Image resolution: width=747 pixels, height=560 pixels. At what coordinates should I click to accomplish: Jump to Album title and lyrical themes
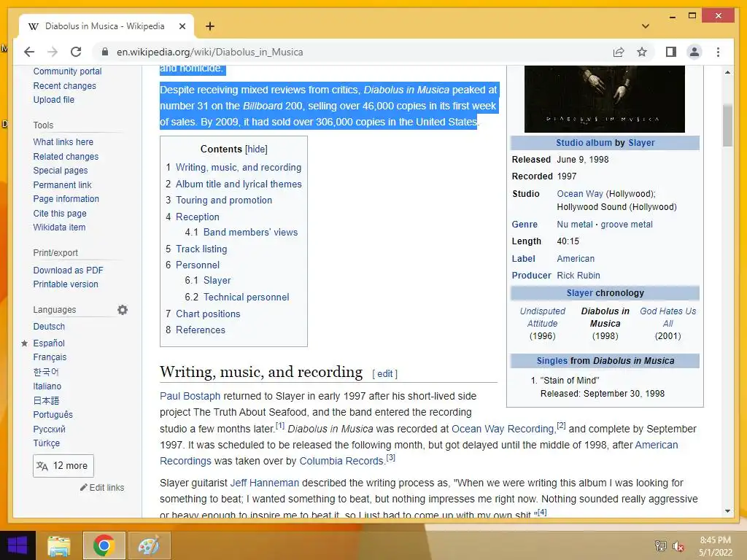239,184
